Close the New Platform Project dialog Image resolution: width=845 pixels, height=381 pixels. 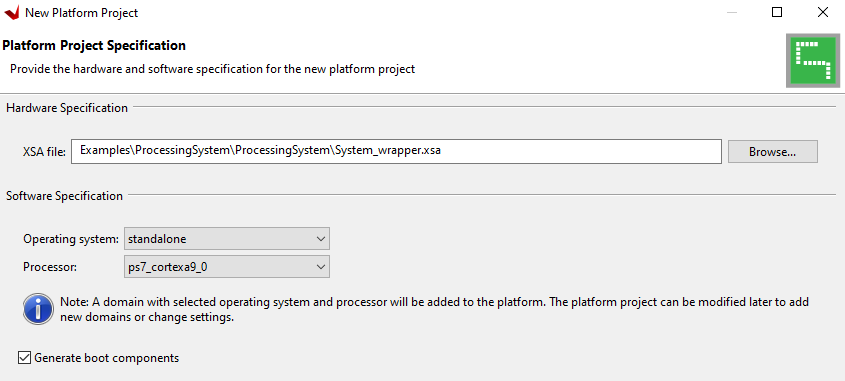coord(822,12)
